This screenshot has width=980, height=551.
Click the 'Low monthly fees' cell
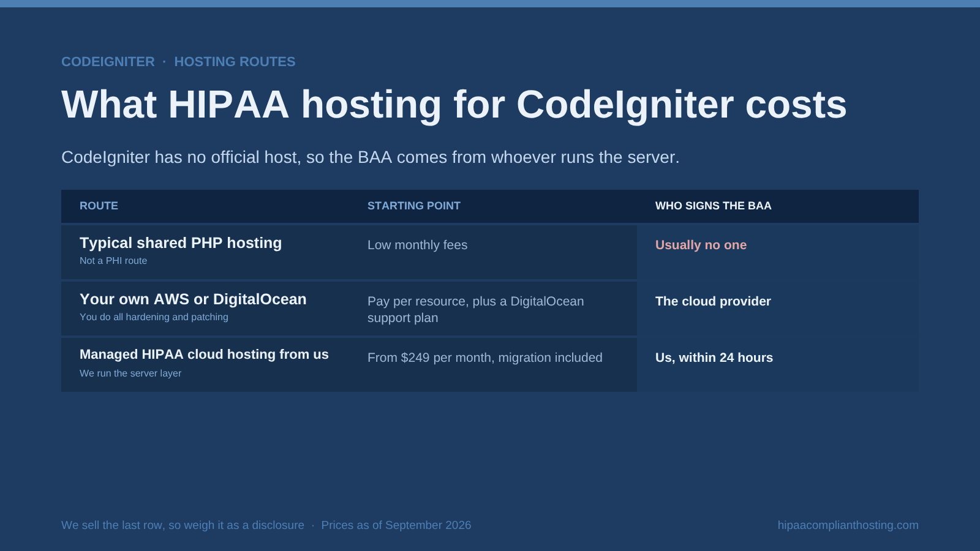[417, 245]
